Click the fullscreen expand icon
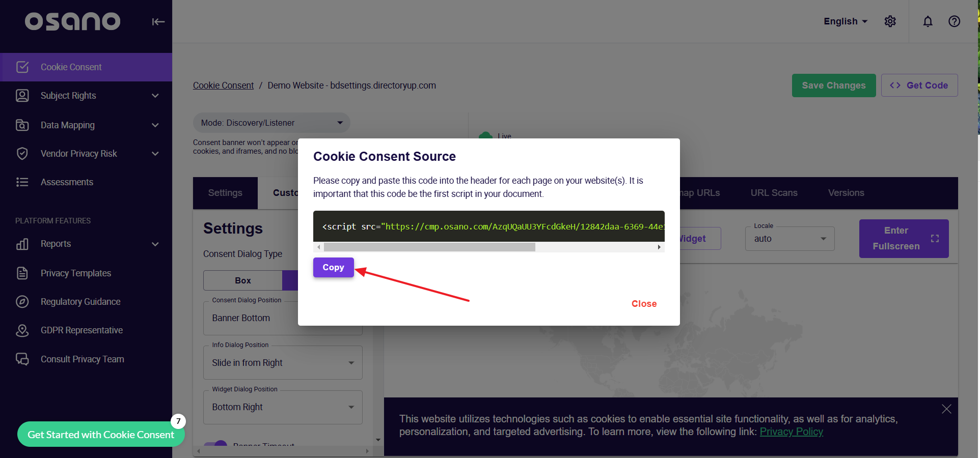 pyautogui.click(x=935, y=239)
